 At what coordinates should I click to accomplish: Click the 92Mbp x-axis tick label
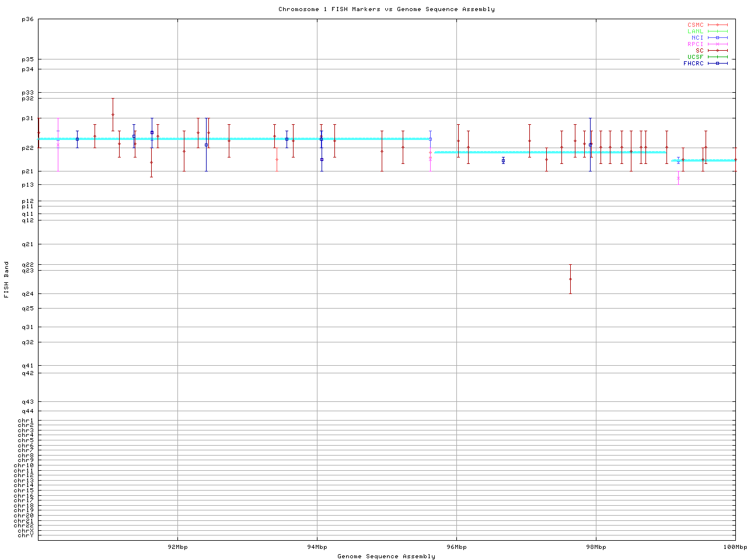click(177, 547)
